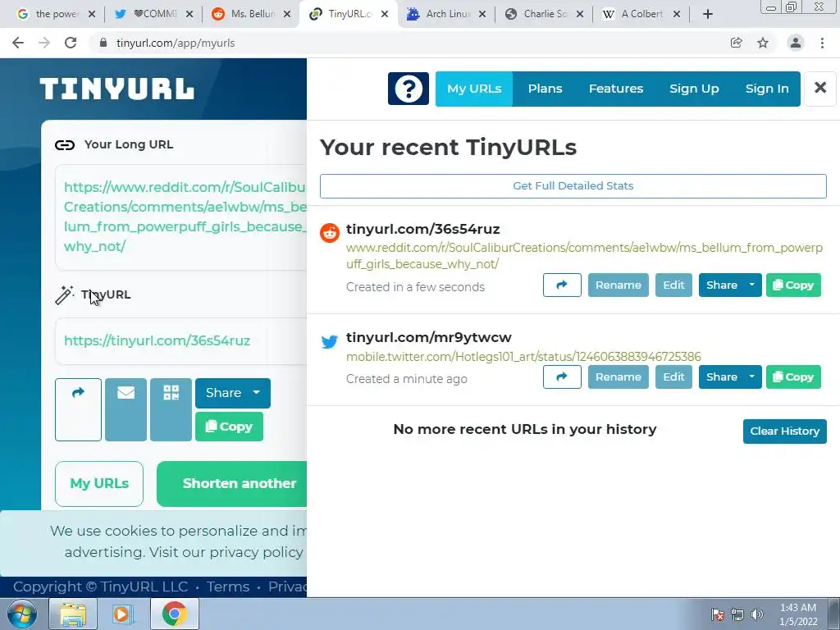Open the Windows Start orb
The height and width of the screenshot is (630, 840).
[x=22, y=614]
